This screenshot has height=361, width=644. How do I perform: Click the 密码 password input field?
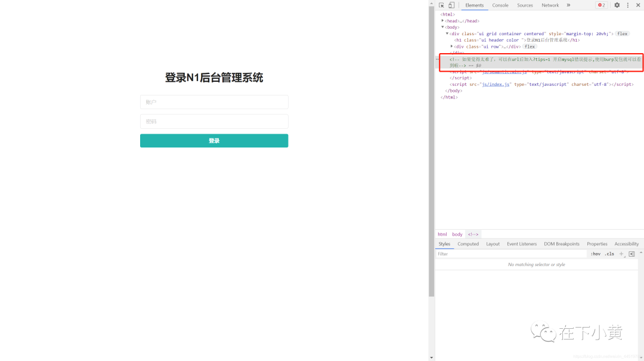click(x=214, y=121)
